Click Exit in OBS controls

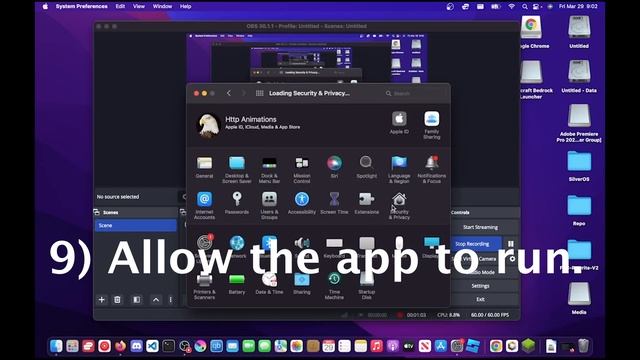480,299
